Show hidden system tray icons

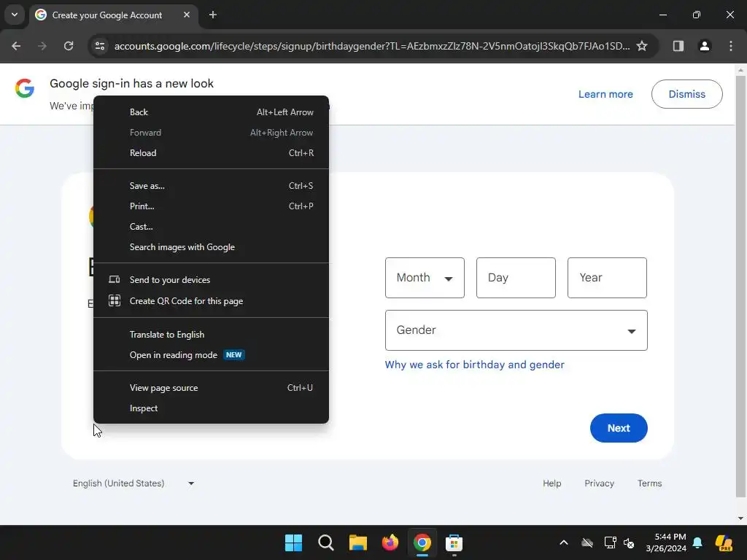click(x=564, y=542)
